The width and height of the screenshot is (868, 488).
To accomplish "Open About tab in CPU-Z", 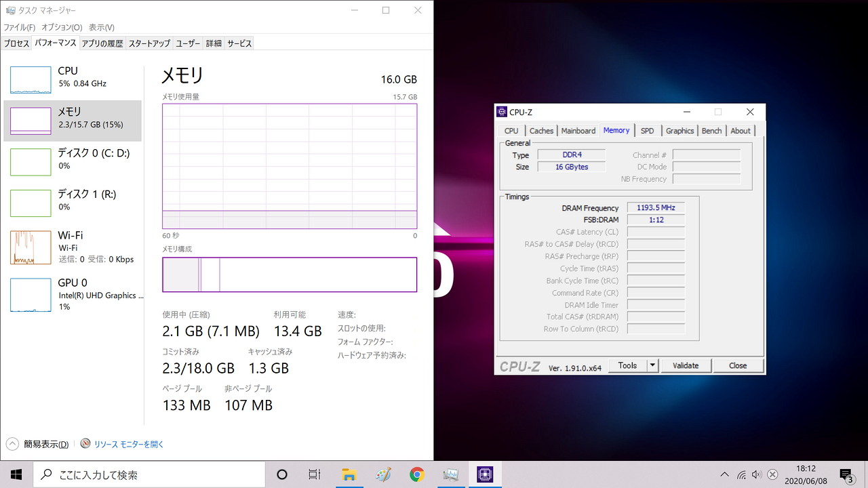I will pos(741,131).
